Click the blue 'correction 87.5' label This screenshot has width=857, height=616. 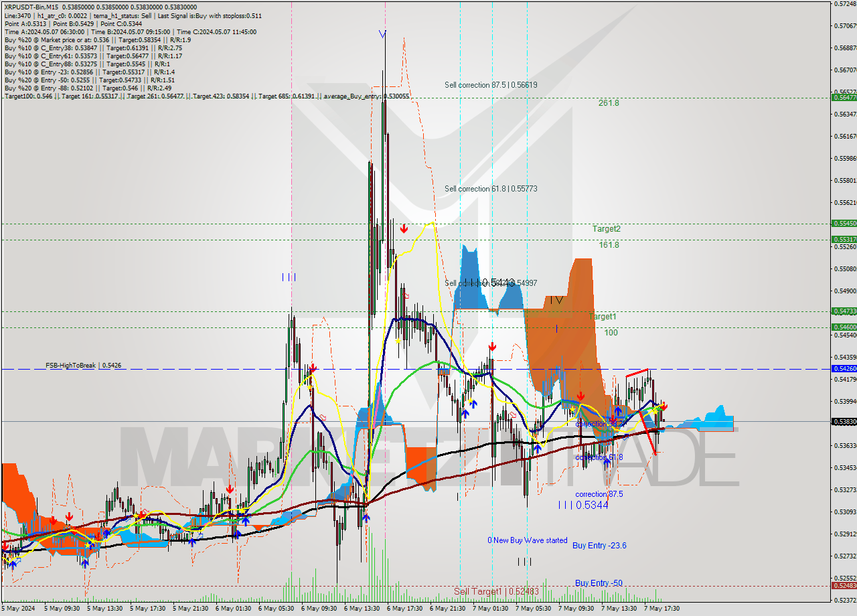click(x=599, y=494)
